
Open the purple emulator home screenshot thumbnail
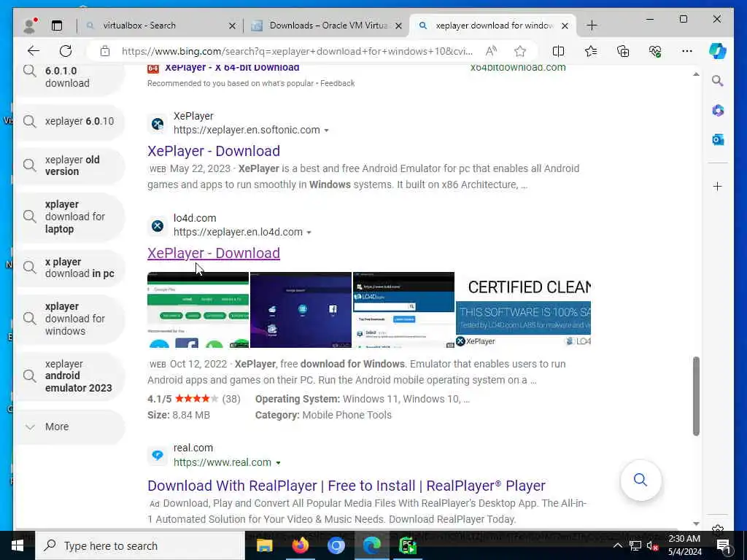click(x=301, y=309)
